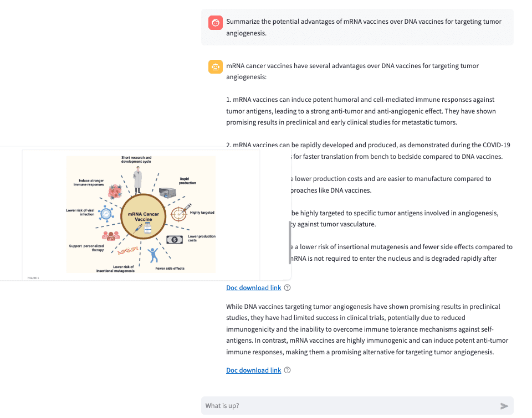Click the blue jumping person icon
Image resolution: width=532 pixels, height=418 pixels.
[153, 256]
